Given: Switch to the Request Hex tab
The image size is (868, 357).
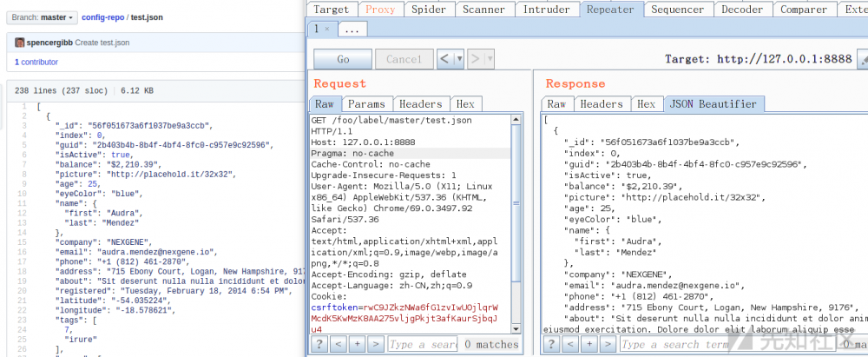Looking at the screenshot, I should point(465,103).
